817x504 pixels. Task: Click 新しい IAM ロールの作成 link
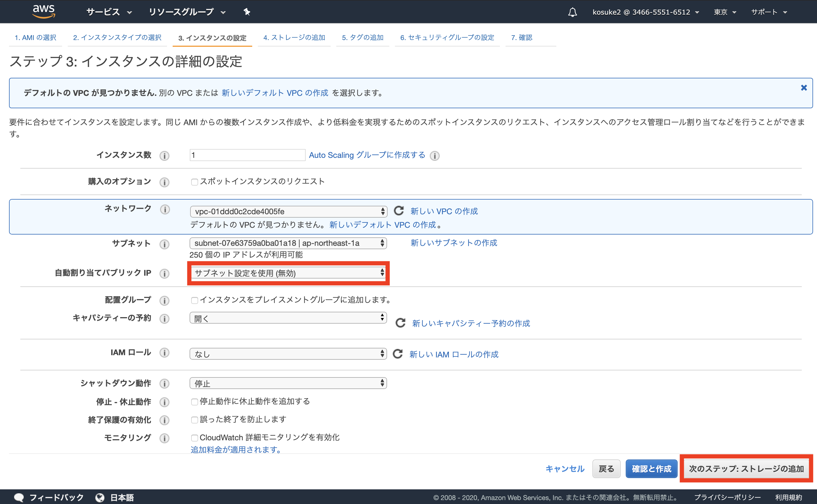454,354
